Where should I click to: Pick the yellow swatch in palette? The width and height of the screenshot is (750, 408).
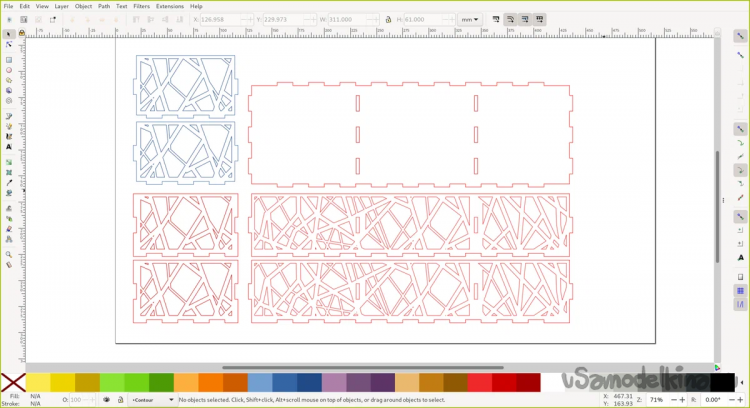click(38, 382)
